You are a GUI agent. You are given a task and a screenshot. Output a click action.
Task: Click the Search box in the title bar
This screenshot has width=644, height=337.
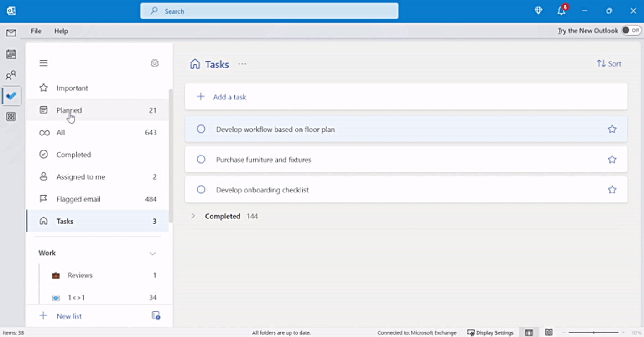point(269,10)
